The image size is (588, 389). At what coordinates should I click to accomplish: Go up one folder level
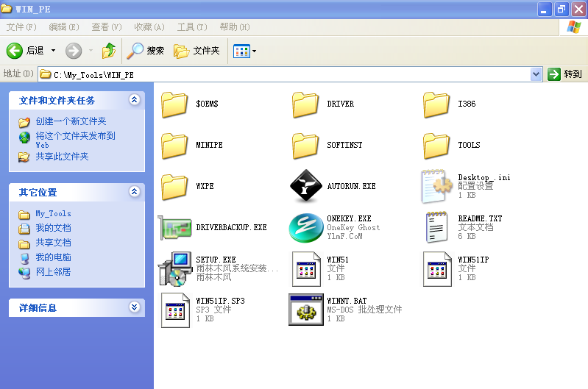click(109, 50)
